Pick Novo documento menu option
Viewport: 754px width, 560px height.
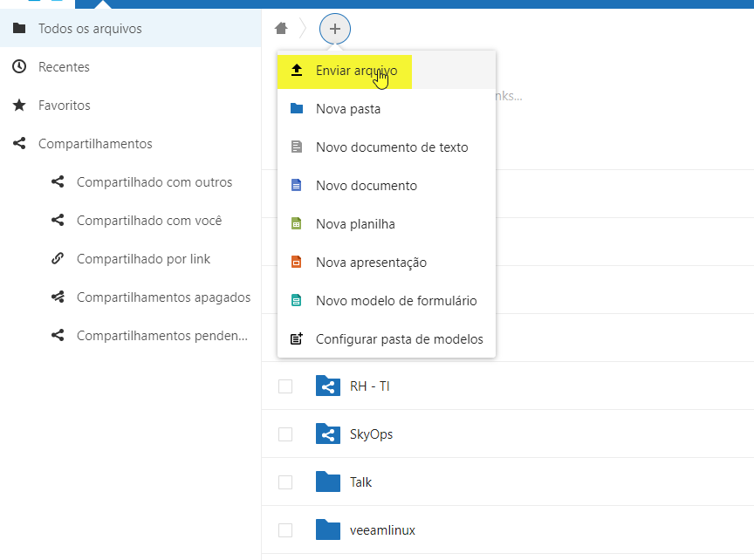coord(386,186)
